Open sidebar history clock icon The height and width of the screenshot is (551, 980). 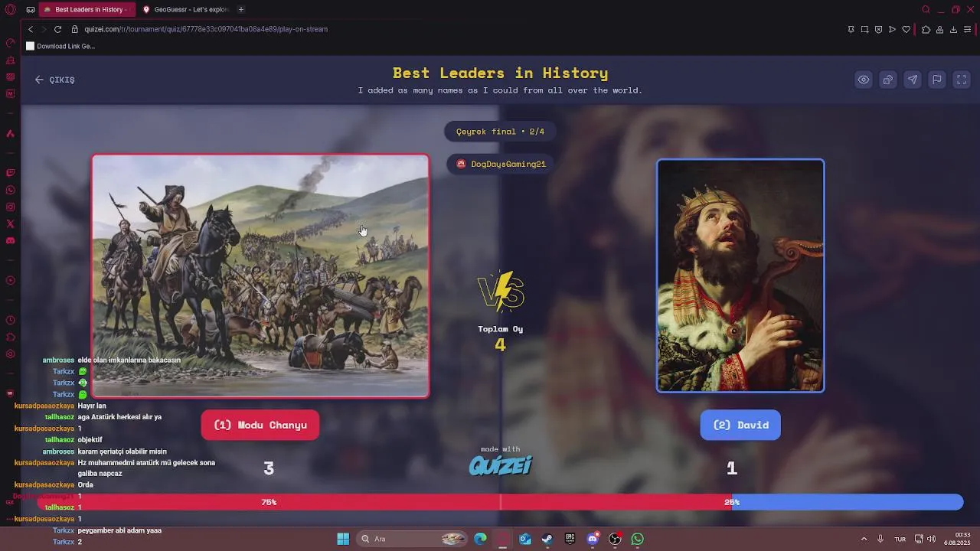point(10,320)
